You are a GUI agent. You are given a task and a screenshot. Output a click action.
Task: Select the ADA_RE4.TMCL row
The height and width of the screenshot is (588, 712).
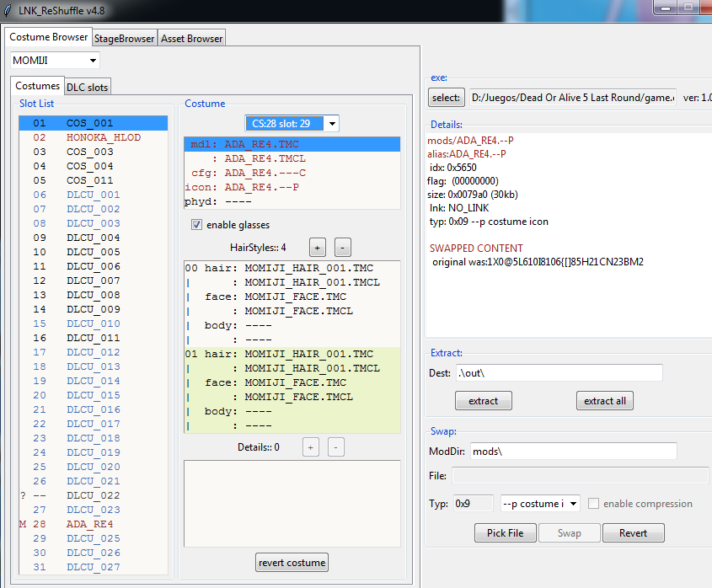(x=292, y=158)
